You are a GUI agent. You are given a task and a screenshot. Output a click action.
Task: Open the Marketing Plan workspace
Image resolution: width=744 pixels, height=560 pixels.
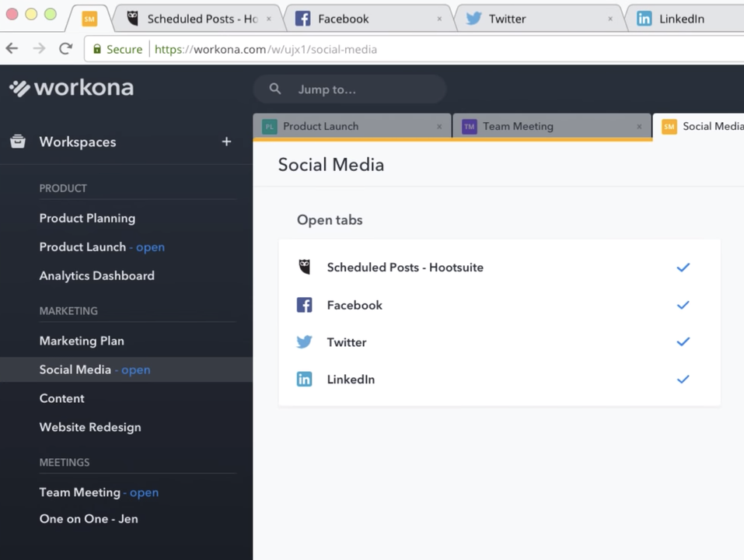(82, 341)
